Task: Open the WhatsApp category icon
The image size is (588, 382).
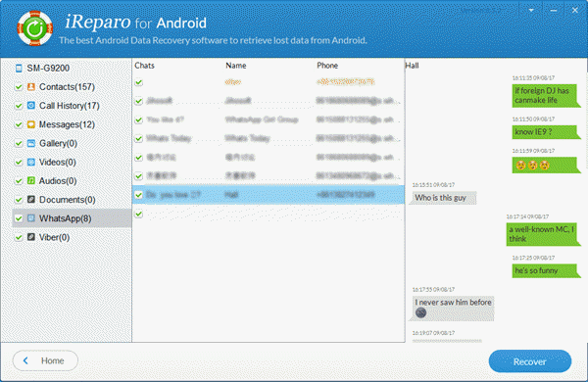Action: click(x=31, y=218)
